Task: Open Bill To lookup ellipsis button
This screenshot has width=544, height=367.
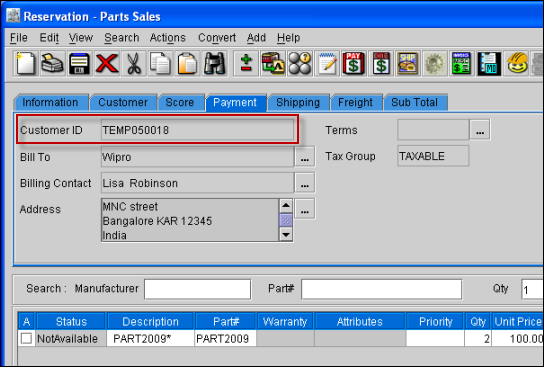Action: coord(305,156)
